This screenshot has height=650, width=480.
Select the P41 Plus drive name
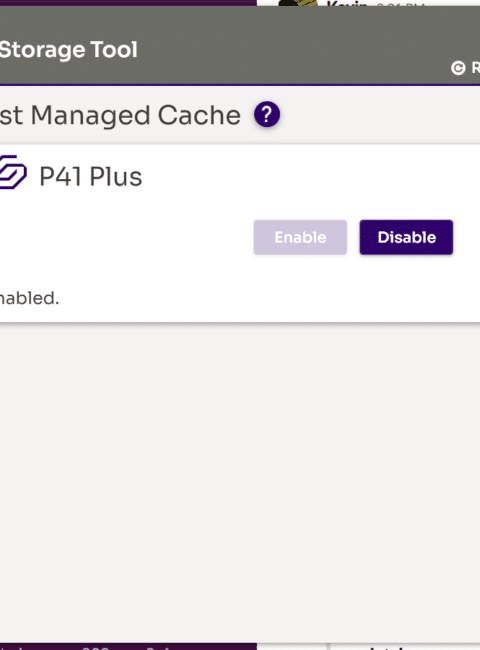91,177
